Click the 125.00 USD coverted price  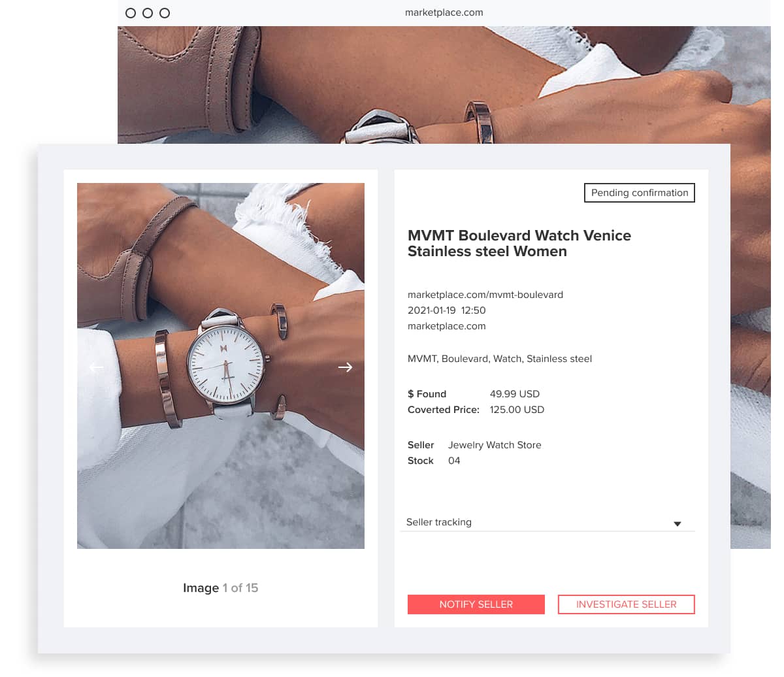[517, 410]
